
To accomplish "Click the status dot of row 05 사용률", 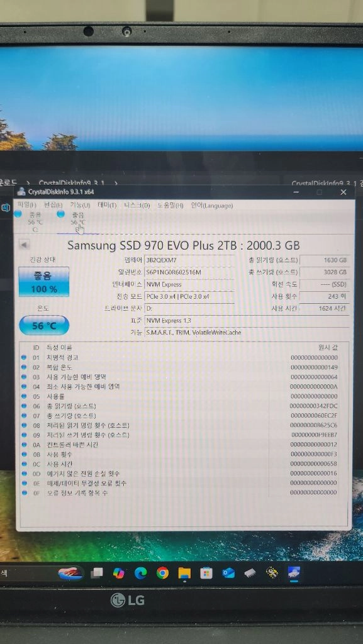I will coord(24,396).
